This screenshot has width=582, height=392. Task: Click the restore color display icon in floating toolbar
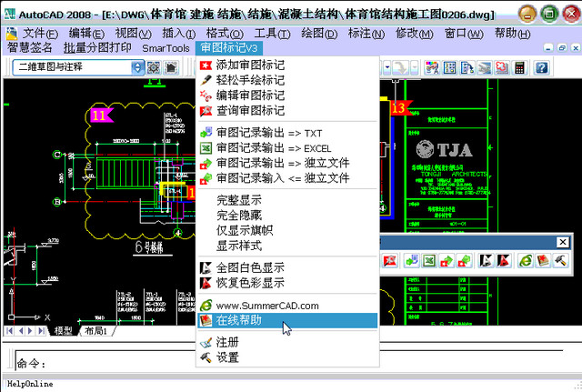(x=503, y=261)
